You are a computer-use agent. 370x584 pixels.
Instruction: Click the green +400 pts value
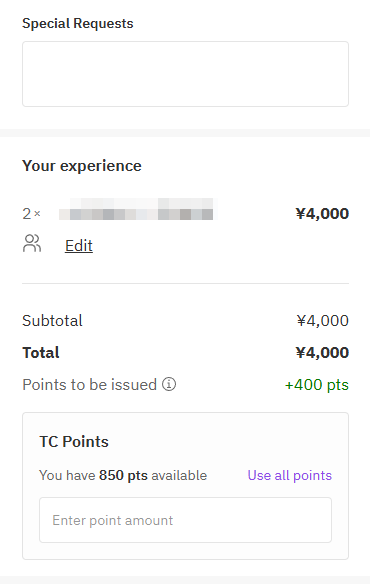click(x=317, y=385)
